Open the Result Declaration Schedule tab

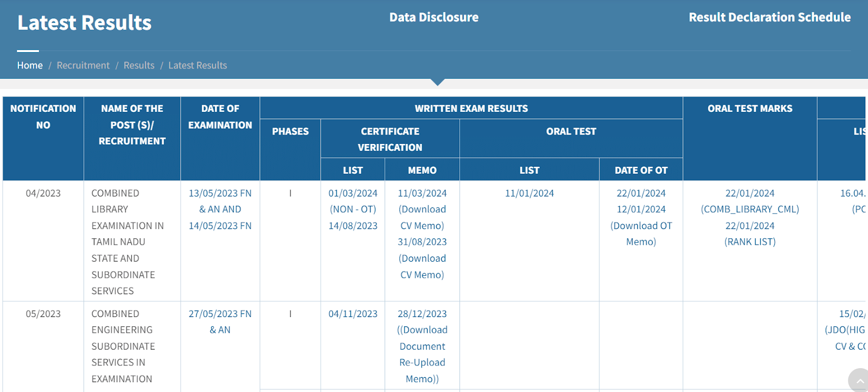(769, 17)
